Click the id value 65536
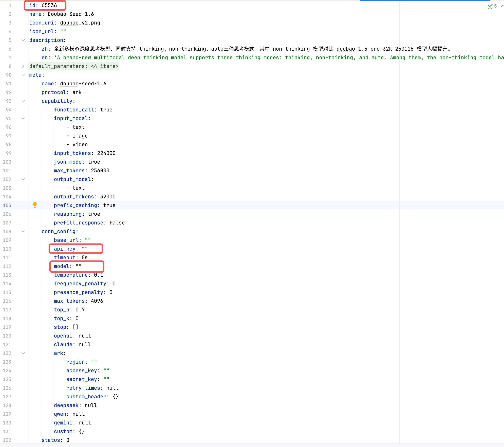The width and height of the screenshot is (504, 447). pos(49,5)
